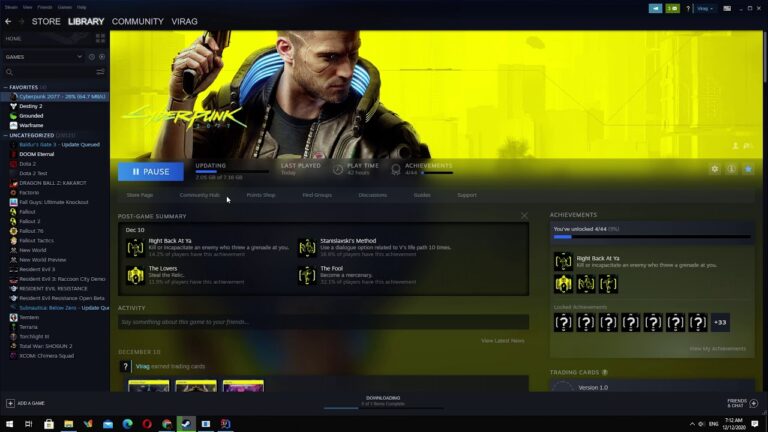Open the Points Shop link
Screen dimensions: 768x432
point(261,195)
